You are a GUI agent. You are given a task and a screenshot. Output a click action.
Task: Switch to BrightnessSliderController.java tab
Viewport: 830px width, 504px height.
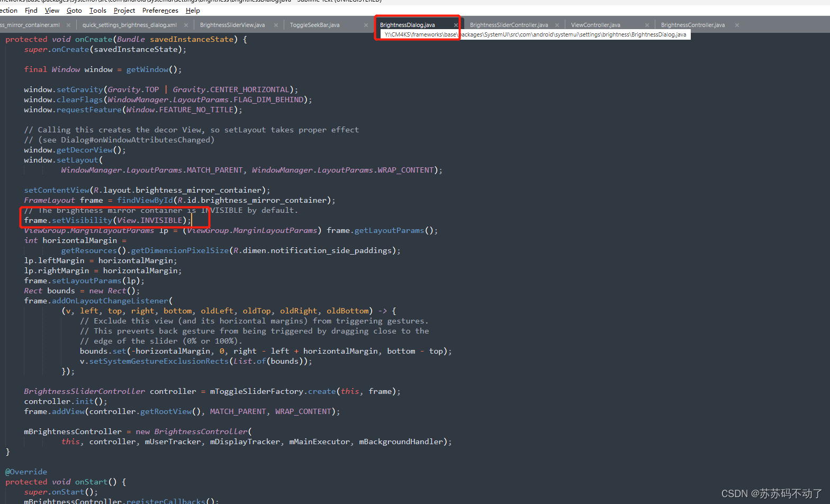coord(509,25)
